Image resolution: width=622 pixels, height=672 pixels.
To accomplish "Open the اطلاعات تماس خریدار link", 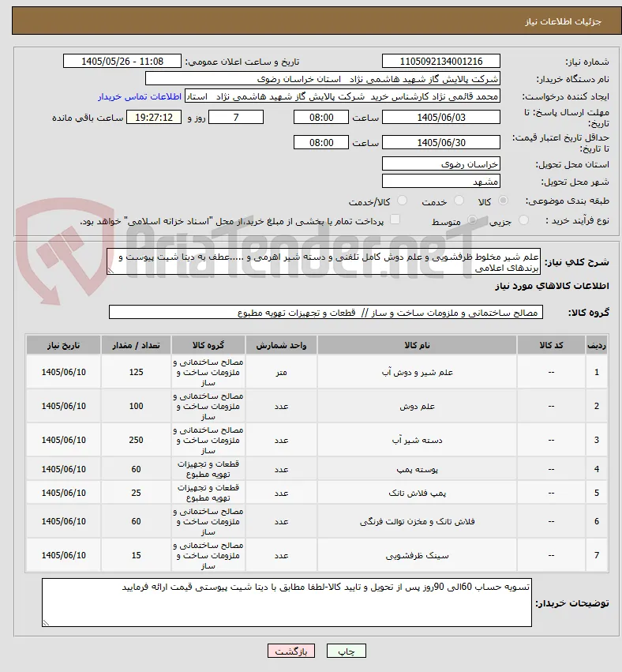I will tap(140, 97).
